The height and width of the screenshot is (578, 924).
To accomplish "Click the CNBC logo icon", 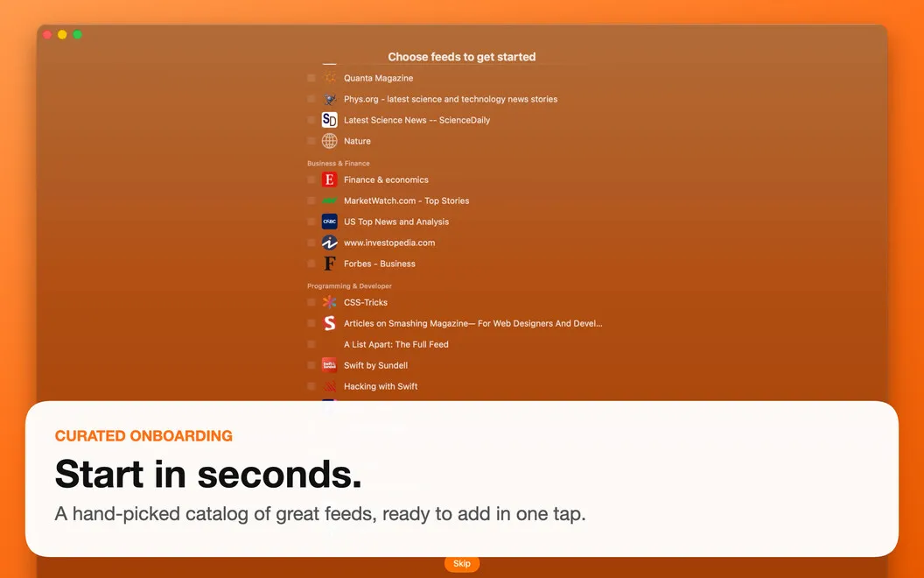I will pos(329,222).
